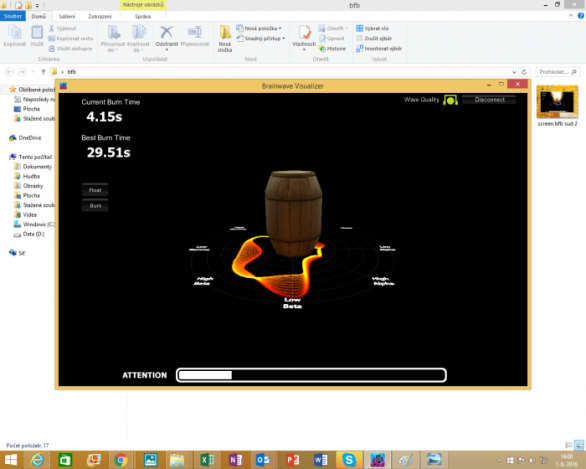Viewport: 586px width, 469px height.
Task: Click the Float button in Brainwave Visualizer
Action: [x=95, y=190]
